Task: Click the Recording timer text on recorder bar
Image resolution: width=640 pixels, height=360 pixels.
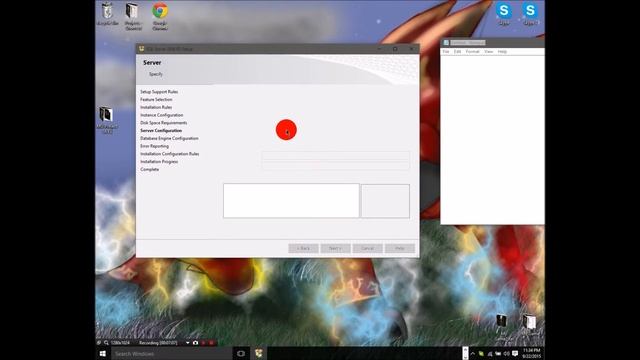Action: (158, 343)
